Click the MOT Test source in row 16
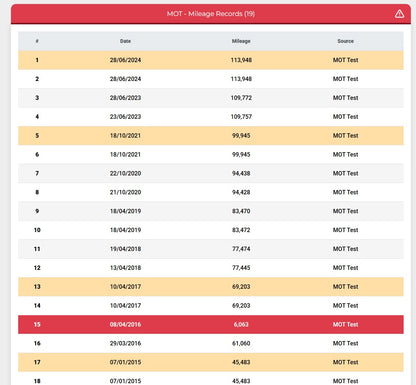Image resolution: width=416 pixels, height=385 pixels. (x=345, y=343)
